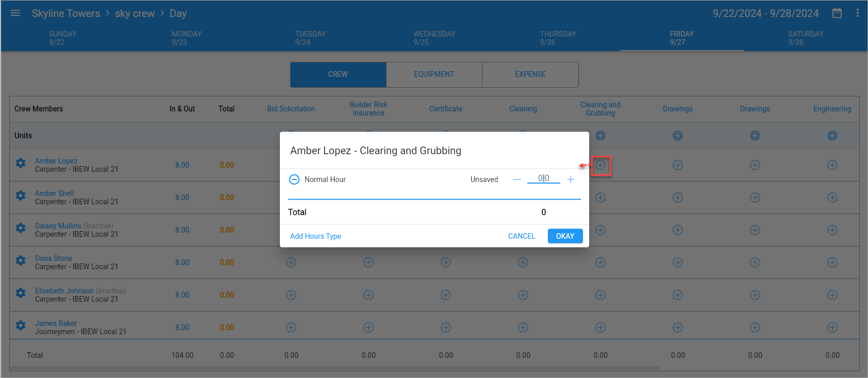Increase Normal Hour value with plus stepper
The width and height of the screenshot is (868, 378).
click(571, 179)
